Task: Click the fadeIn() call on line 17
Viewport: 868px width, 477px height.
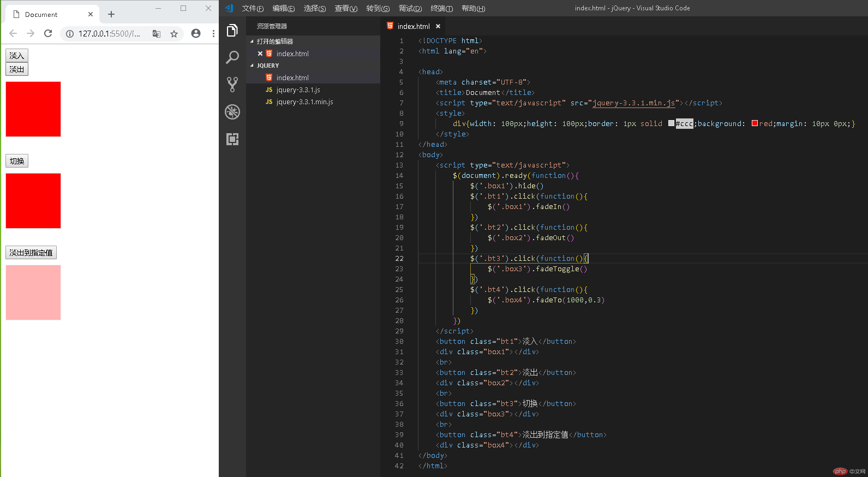Action: tap(553, 207)
